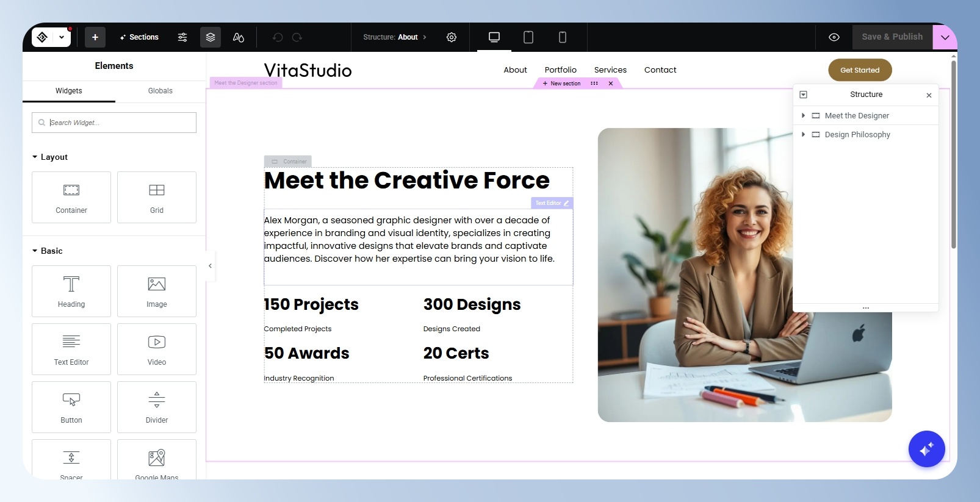Switch to mobile device view
The height and width of the screenshot is (502, 980).
[x=563, y=37]
